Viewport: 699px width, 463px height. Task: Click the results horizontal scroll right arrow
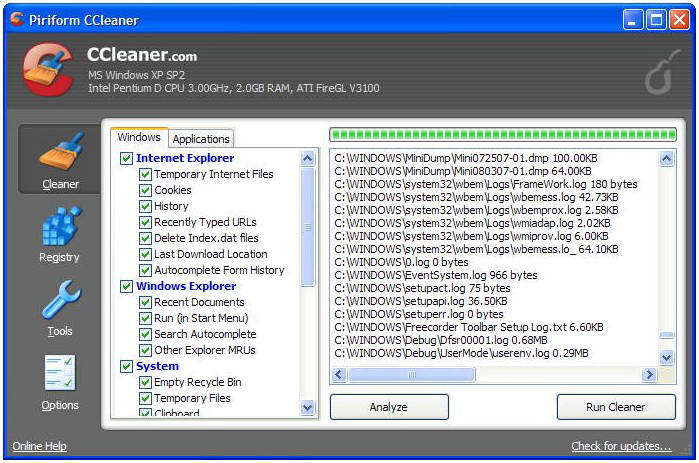point(649,374)
